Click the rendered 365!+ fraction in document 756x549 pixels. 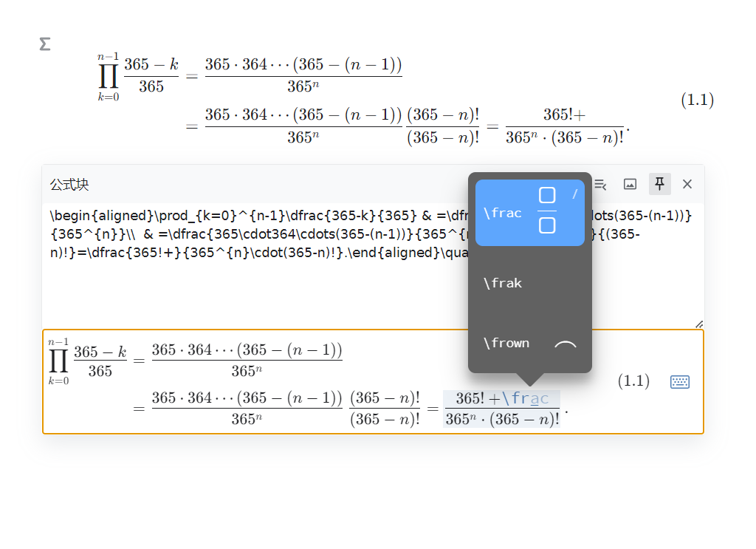point(564,126)
